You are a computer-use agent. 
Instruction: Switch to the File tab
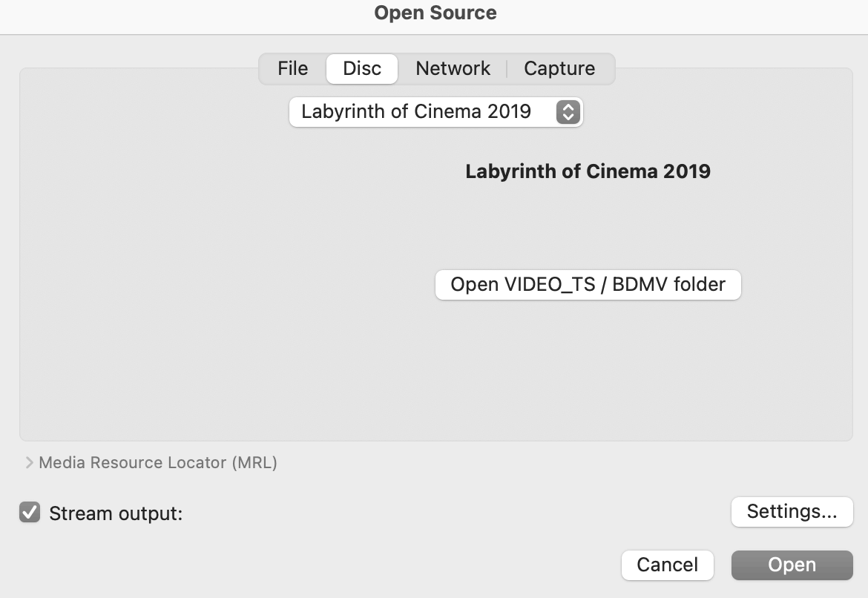[292, 69]
